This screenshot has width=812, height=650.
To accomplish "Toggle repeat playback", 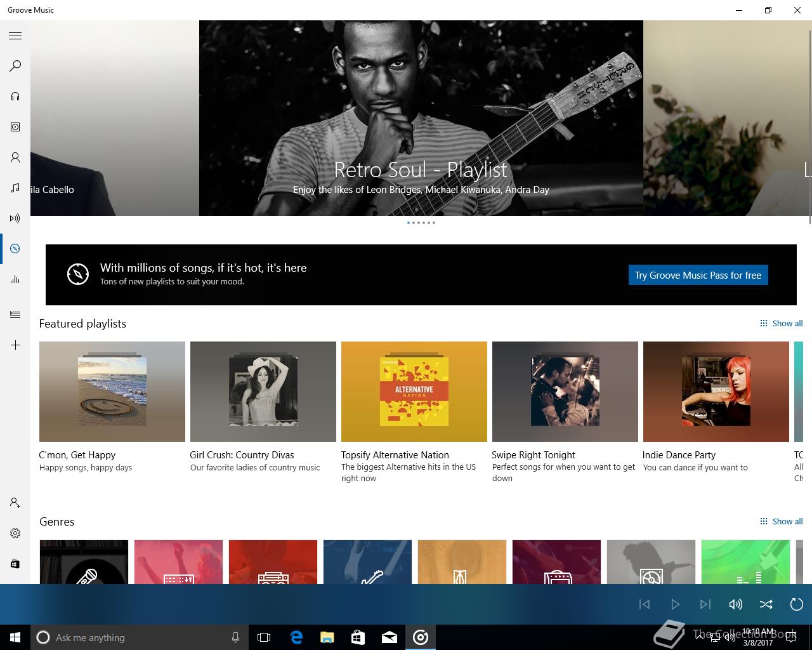I will [797, 604].
